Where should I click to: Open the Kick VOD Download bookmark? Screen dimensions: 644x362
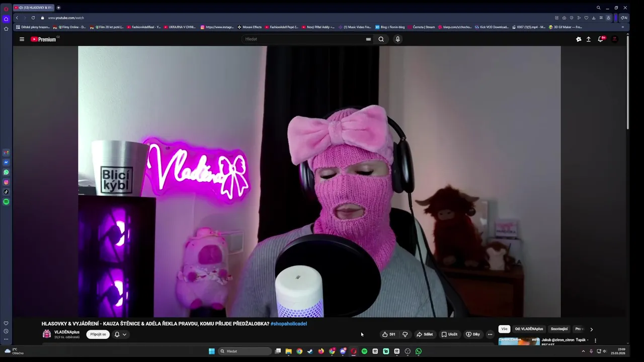(x=492, y=27)
